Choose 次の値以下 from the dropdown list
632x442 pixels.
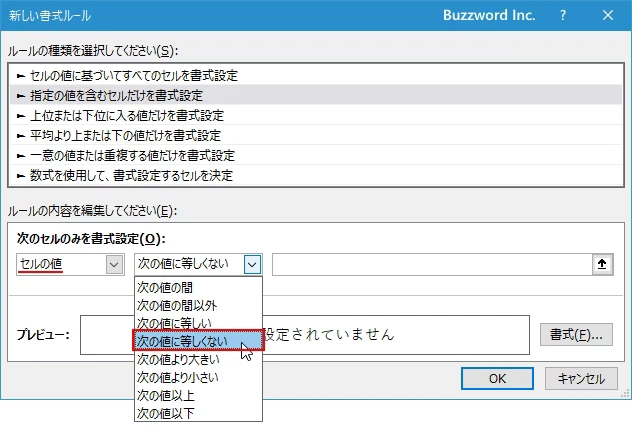[198, 413]
